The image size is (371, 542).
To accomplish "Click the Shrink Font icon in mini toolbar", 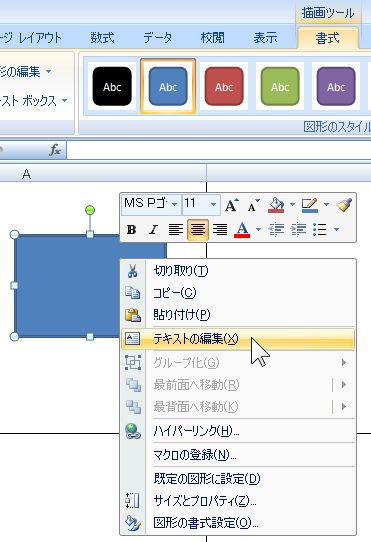I will [x=253, y=205].
